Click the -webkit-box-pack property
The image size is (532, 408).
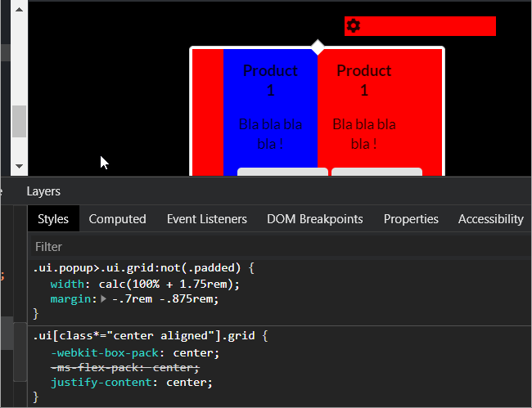click(105, 353)
